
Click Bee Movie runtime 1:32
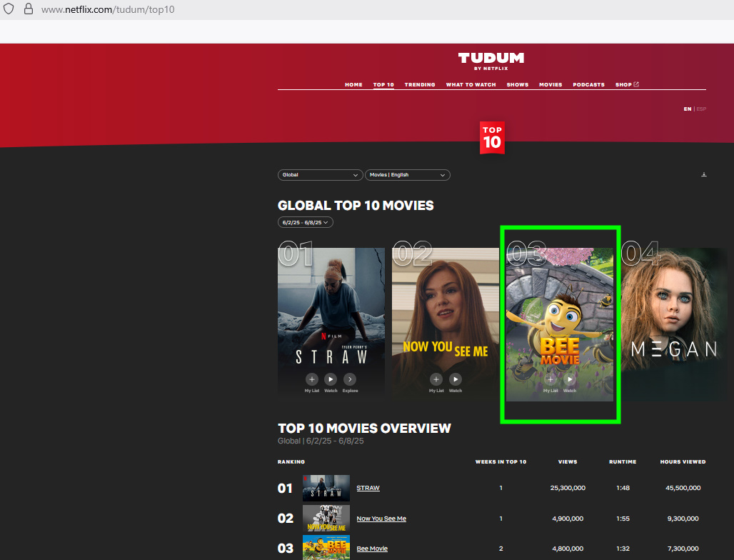[623, 549]
